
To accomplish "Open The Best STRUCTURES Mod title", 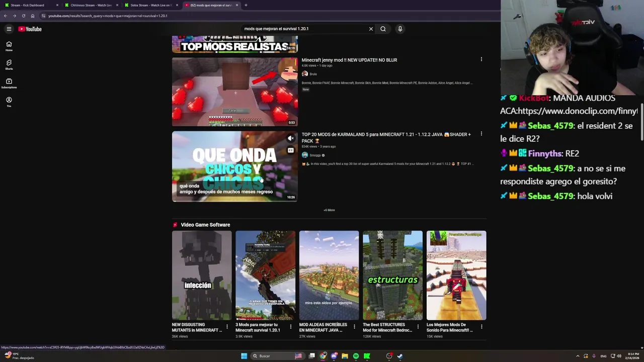I will 387,327.
